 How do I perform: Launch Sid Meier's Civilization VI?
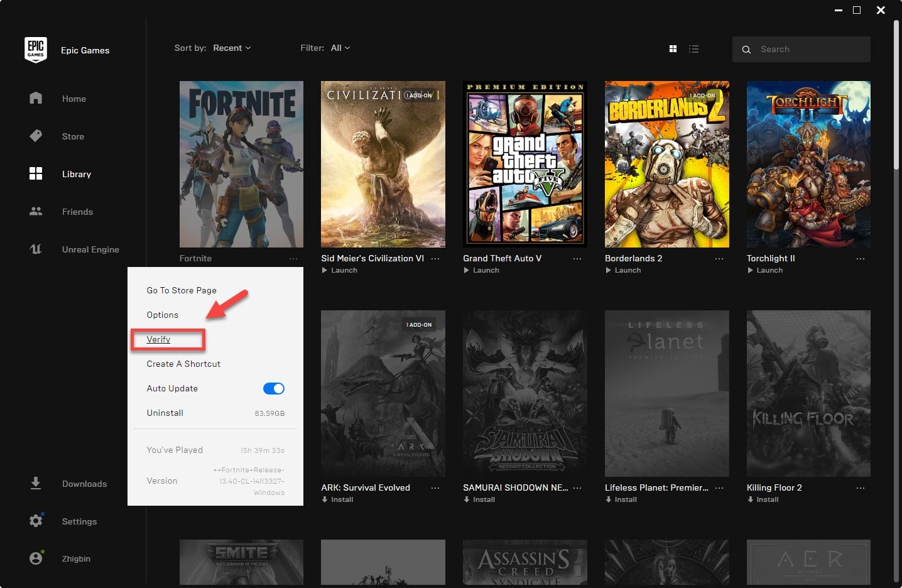[340, 270]
